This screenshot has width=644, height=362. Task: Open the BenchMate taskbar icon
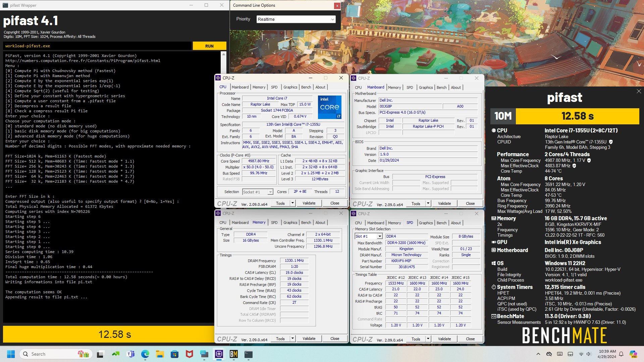(234, 354)
